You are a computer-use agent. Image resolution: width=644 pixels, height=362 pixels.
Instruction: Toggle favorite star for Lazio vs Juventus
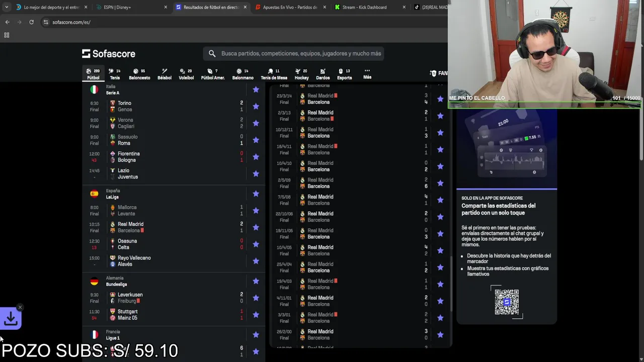pos(256,173)
